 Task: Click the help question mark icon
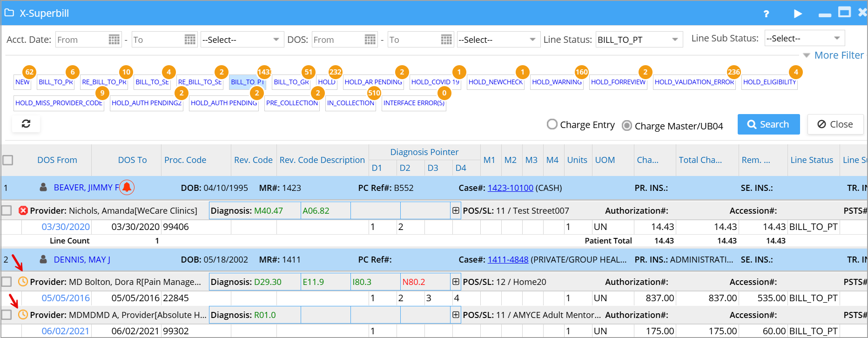pos(766,14)
